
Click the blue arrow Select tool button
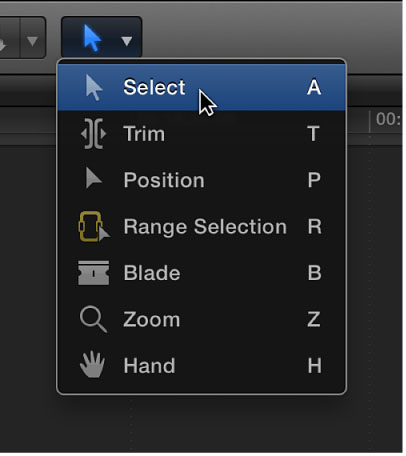92,38
